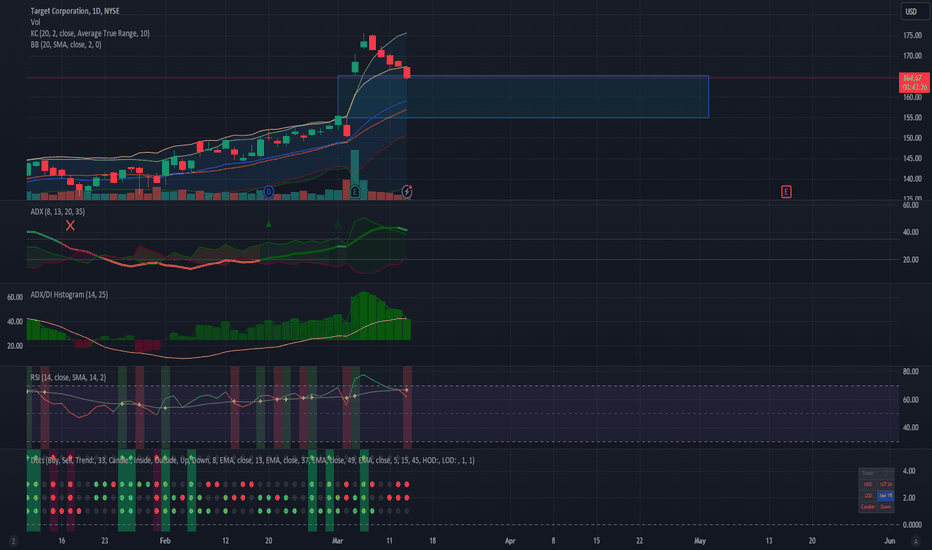Click the green triangle signal in the ADX pane

tap(269, 224)
